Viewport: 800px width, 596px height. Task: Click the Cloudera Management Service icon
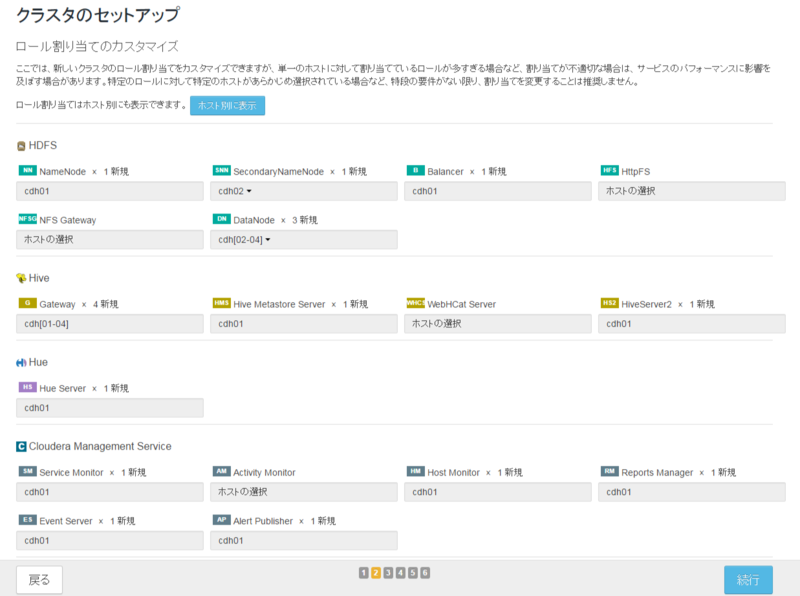point(21,447)
